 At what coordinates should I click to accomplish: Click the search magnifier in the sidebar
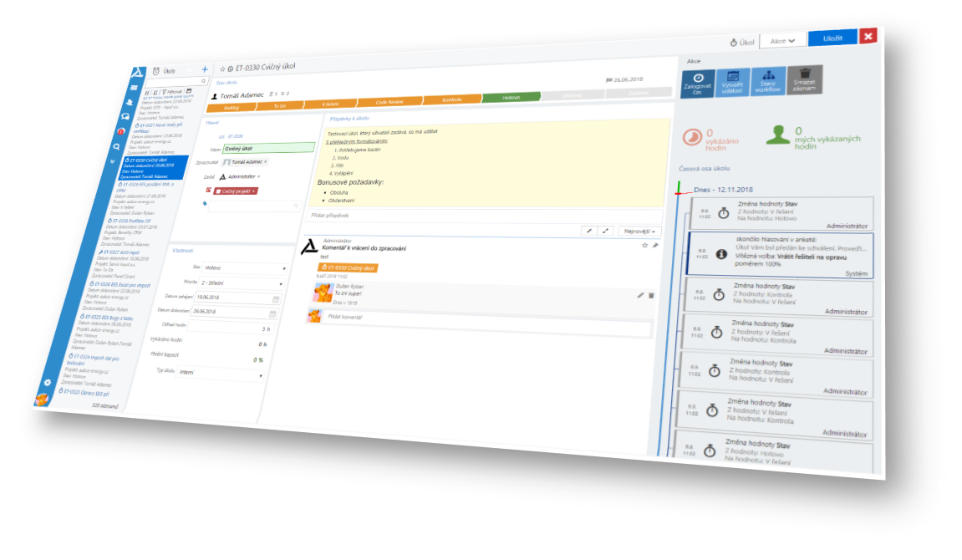click(116, 146)
